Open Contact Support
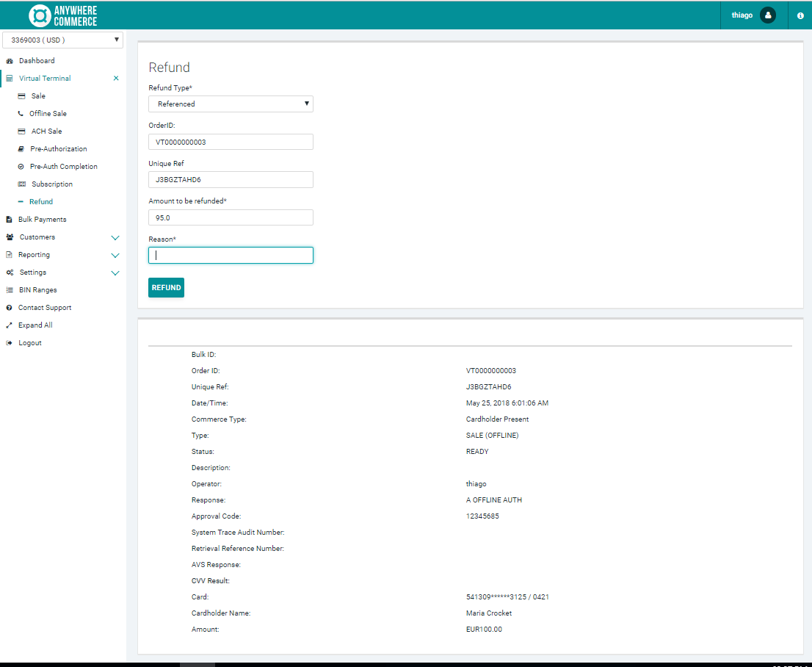The image size is (812, 667). pos(45,307)
